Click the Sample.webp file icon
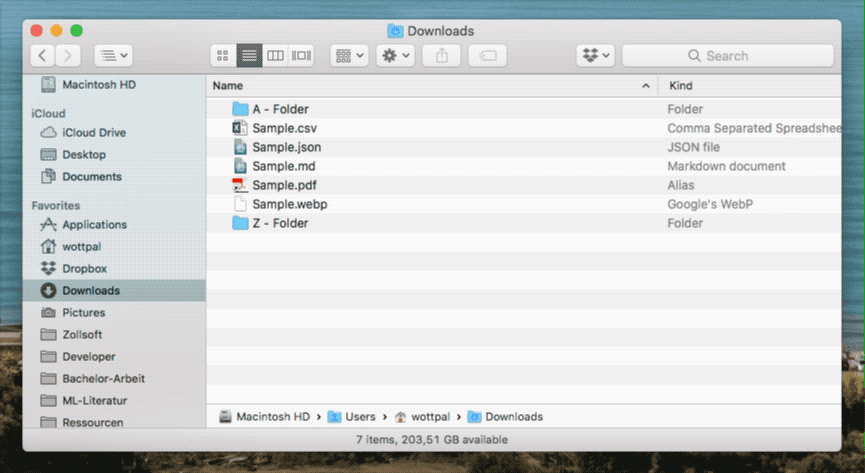The height and width of the screenshot is (473, 865). 240,204
